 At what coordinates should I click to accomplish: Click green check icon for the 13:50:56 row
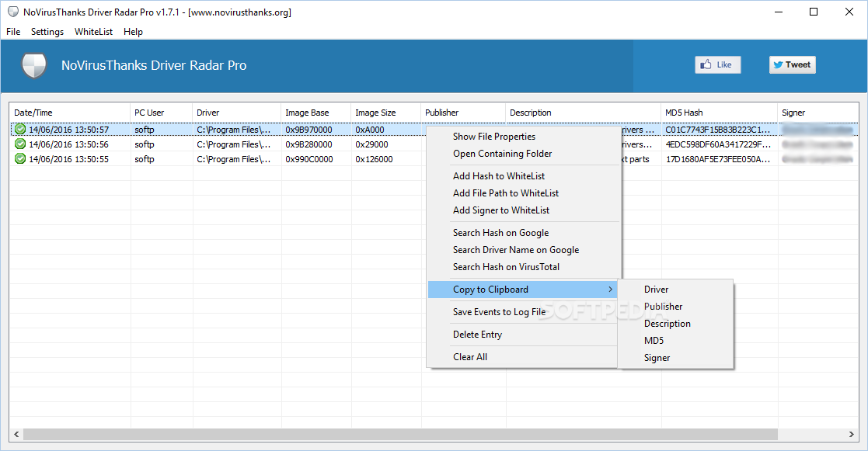click(20, 144)
